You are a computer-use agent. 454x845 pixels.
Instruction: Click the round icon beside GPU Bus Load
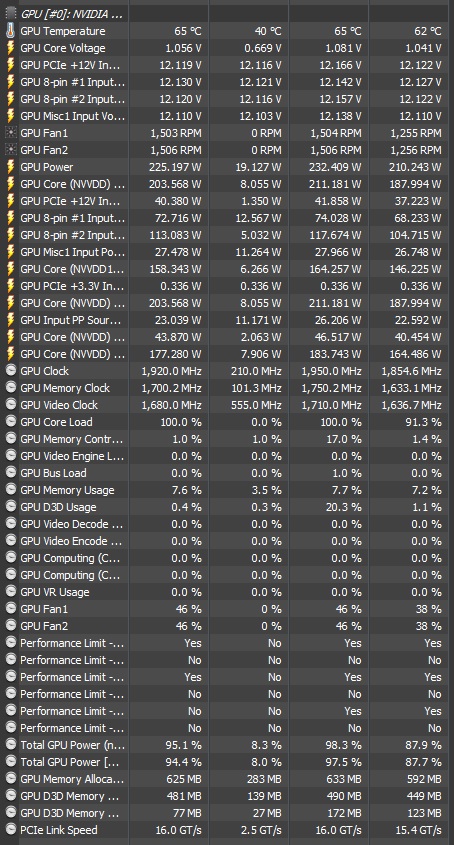pyautogui.click(x=11, y=473)
